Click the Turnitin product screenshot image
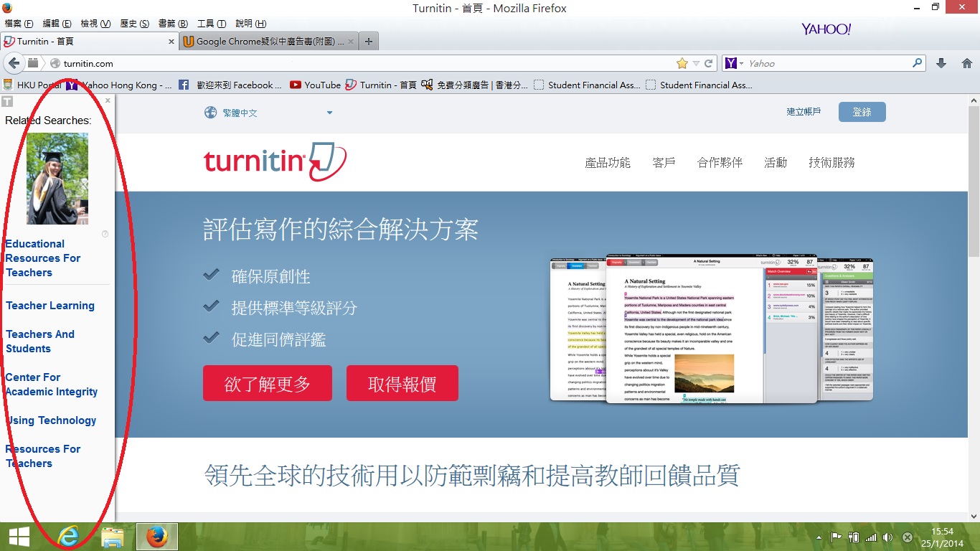This screenshot has width=980, height=551. [712, 330]
